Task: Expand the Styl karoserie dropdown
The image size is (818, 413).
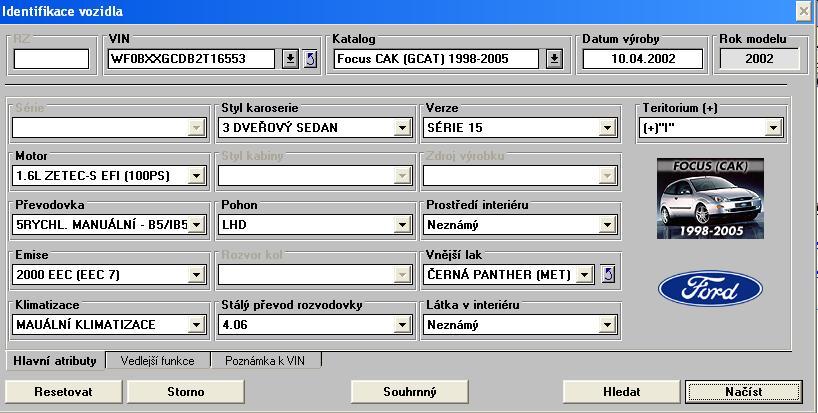Action: click(402, 128)
